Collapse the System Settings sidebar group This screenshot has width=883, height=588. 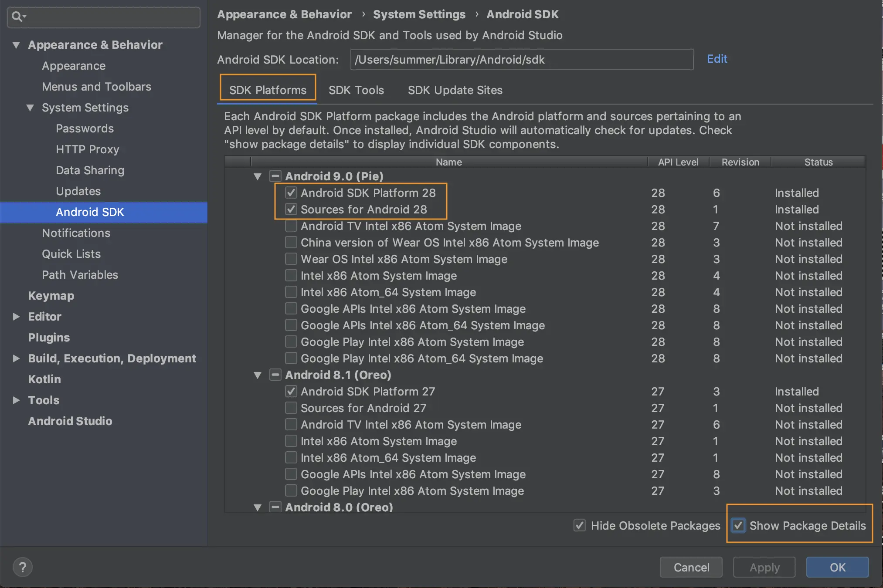click(x=30, y=108)
